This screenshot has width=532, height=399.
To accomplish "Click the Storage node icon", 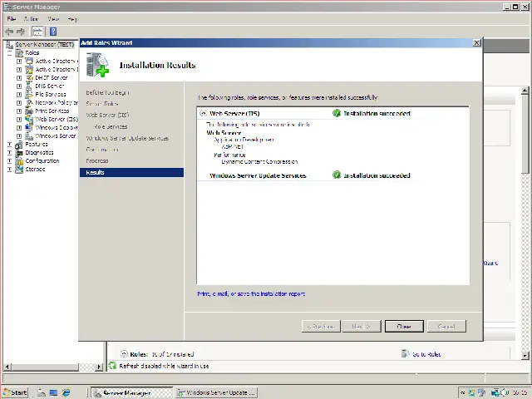I will coord(19,169).
